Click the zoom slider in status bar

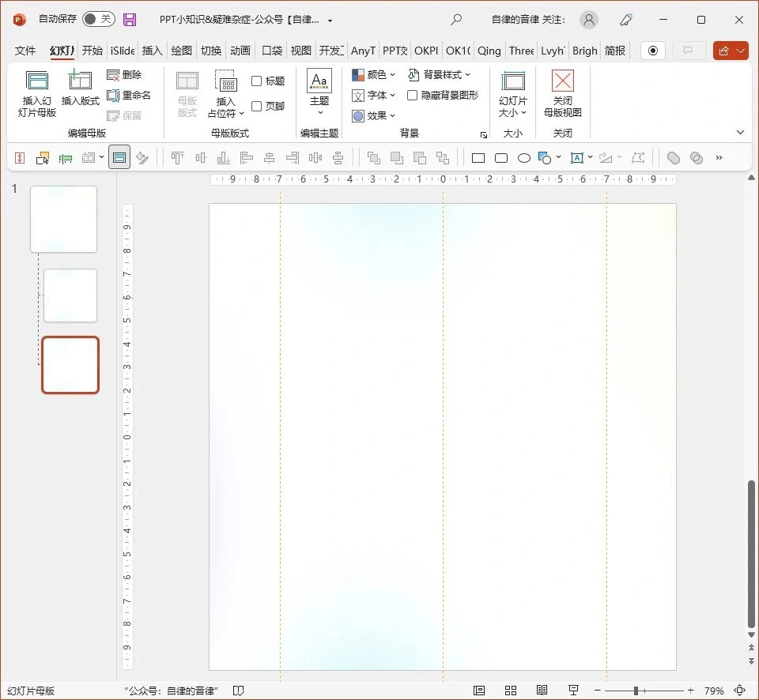click(636, 691)
